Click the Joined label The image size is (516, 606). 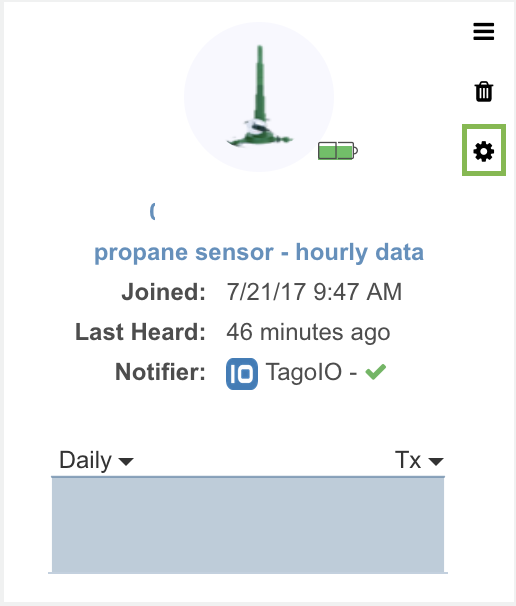pos(163,292)
